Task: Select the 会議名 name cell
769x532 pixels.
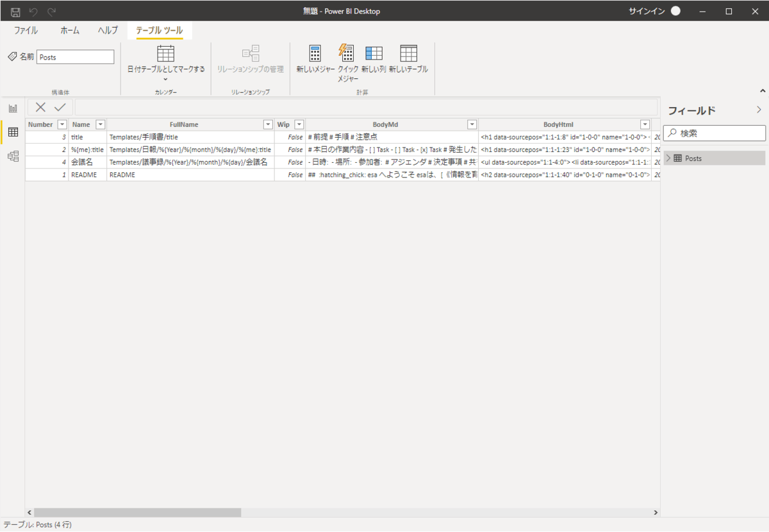Action: click(88, 162)
